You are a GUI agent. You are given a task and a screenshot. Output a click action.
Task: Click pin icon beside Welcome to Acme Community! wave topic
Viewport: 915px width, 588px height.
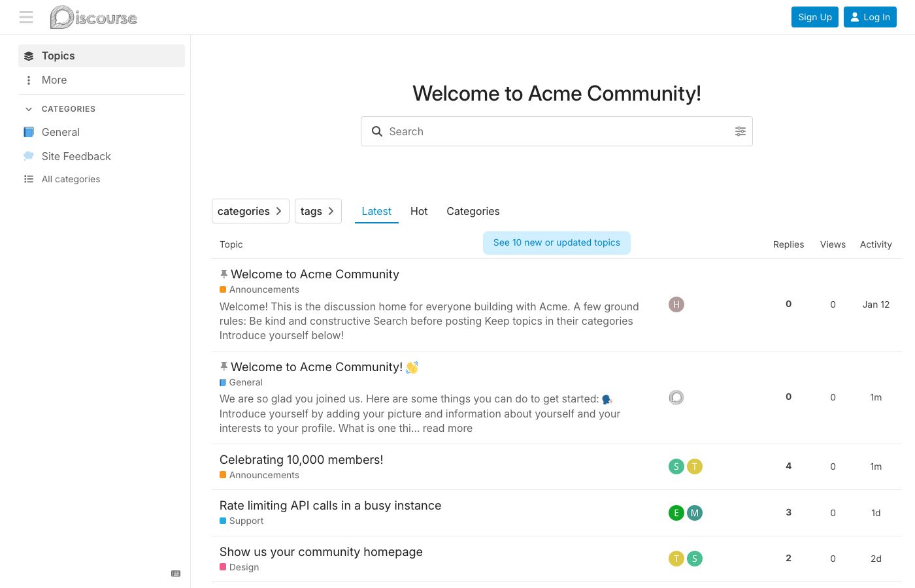tap(224, 367)
